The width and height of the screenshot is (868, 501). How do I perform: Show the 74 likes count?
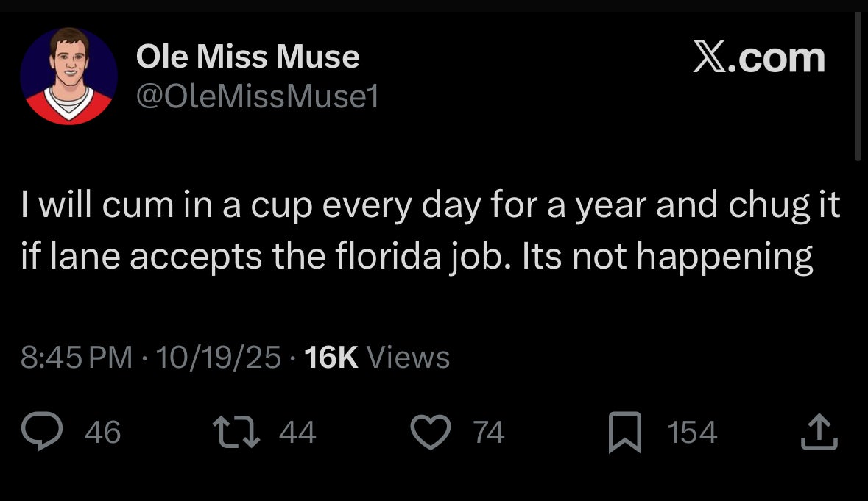488,433
